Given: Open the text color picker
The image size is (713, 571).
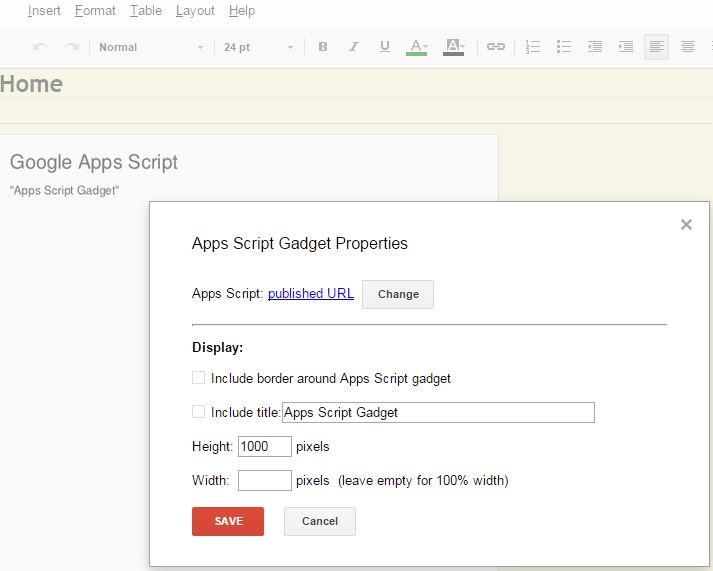Looking at the screenshot, I should 417,47.
